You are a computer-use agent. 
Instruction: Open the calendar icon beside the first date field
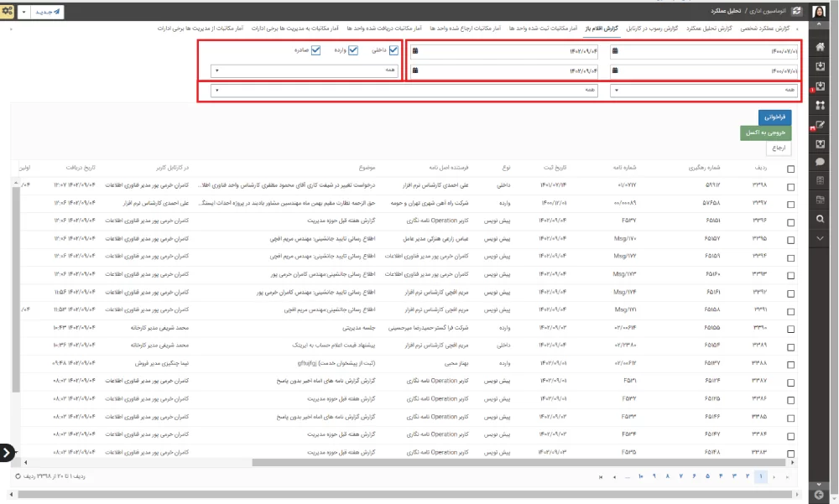coord(615,49)
